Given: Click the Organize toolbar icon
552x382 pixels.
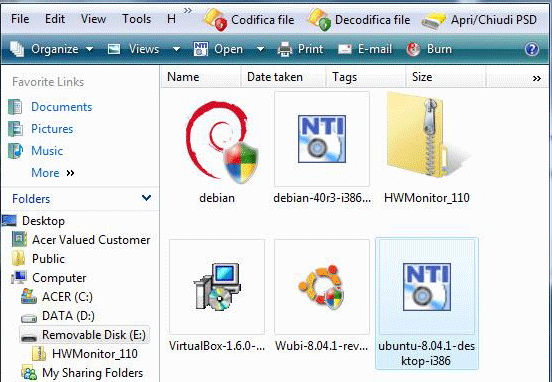Looking at the screenshot, I should point(17,49).
